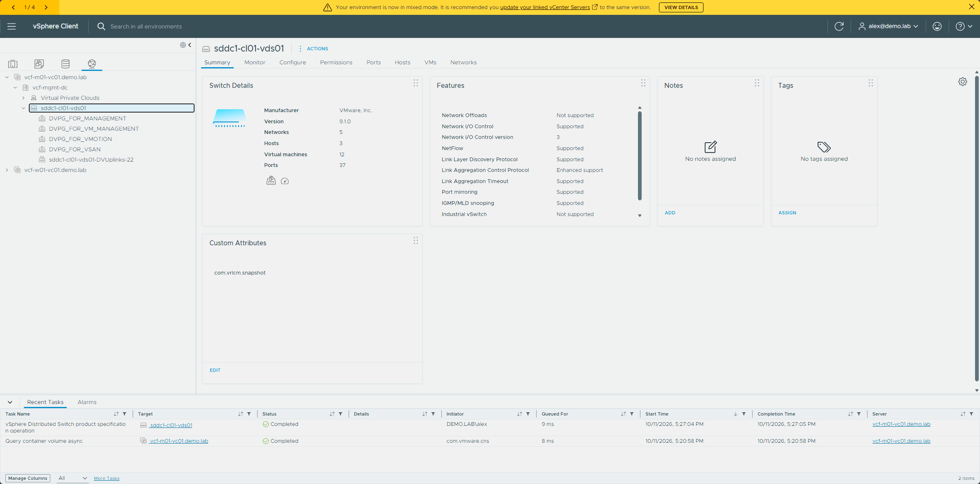Collapse the vcf-m01-vc01.demo.lab tree node
Viewport: 980px width, 484px height.
pyautogui.click(x=7, y=77)
